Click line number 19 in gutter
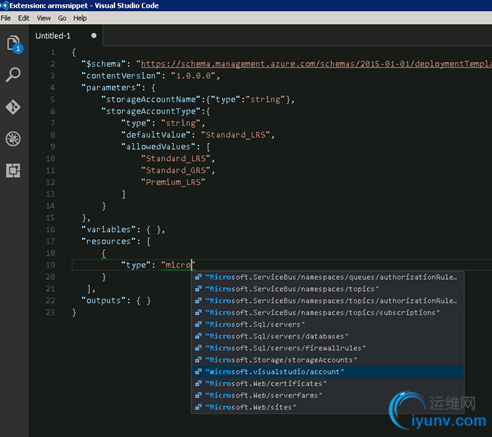Screen dimensions: 492x437 pyautogui.click(x=50, y=265)
